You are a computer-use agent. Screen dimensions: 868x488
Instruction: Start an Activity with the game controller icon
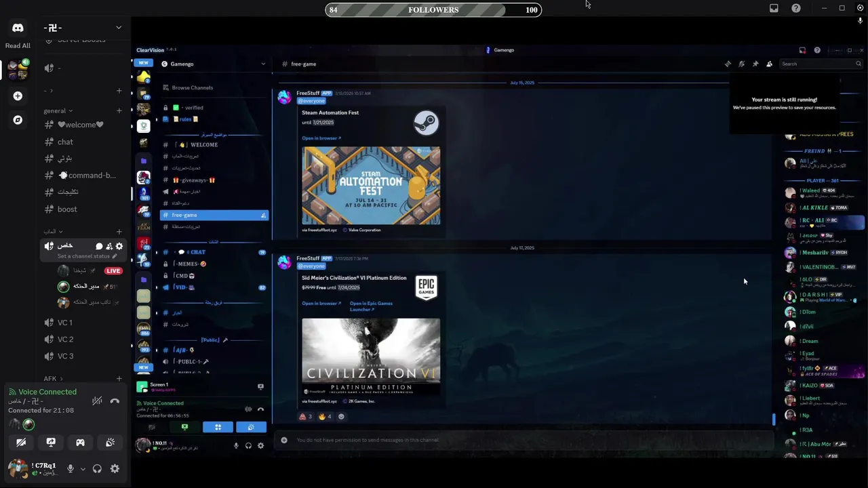[80, 443]
